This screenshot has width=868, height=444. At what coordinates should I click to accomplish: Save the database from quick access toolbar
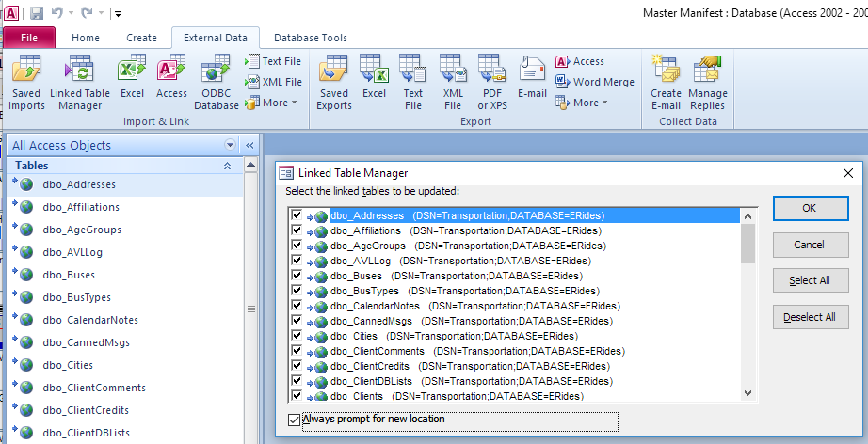(36, 13)
